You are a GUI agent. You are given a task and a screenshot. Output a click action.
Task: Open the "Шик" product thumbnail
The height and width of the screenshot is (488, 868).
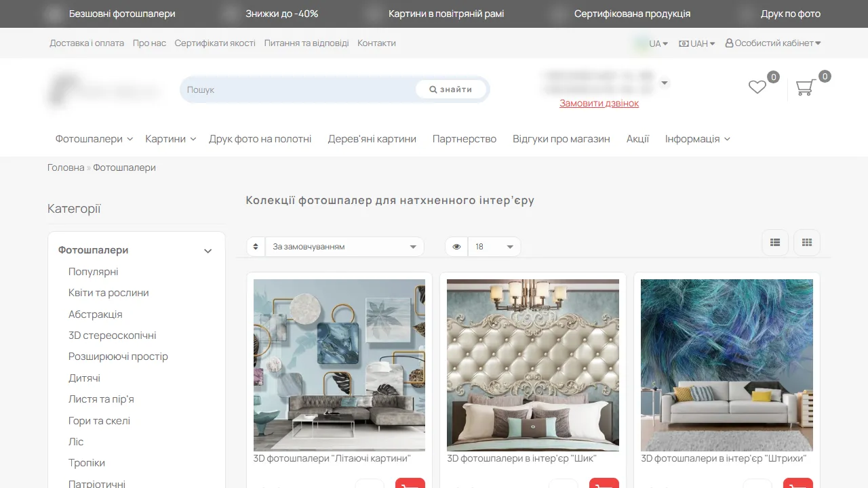533,365
